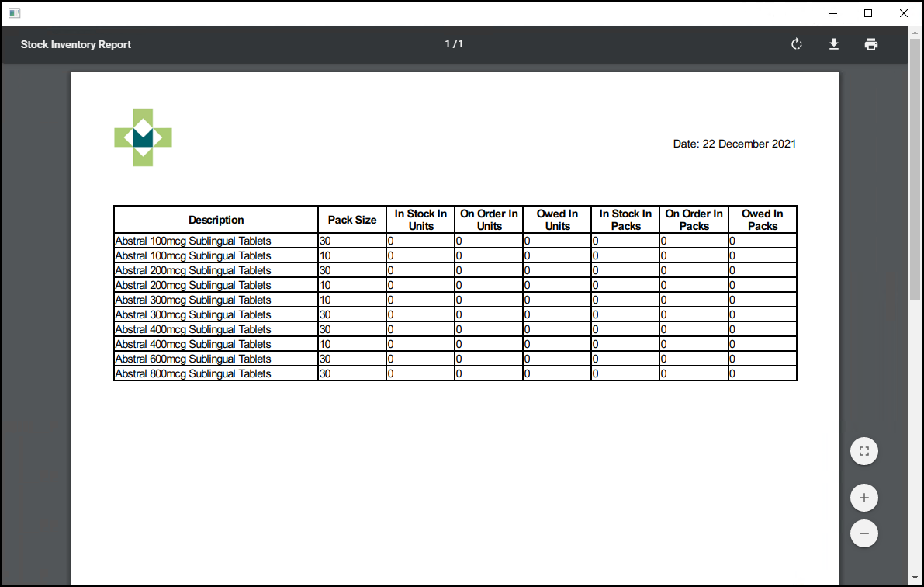Click the Stock Inventory Report title

[76, 44]
